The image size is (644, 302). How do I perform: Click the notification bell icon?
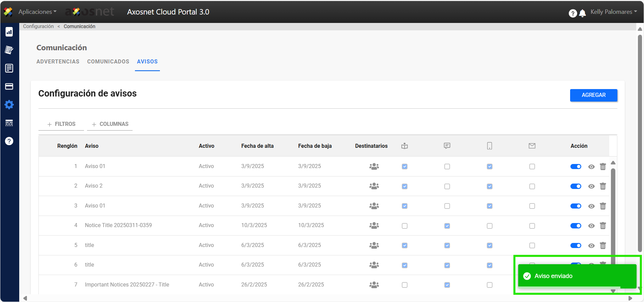[x=582, y=13]
